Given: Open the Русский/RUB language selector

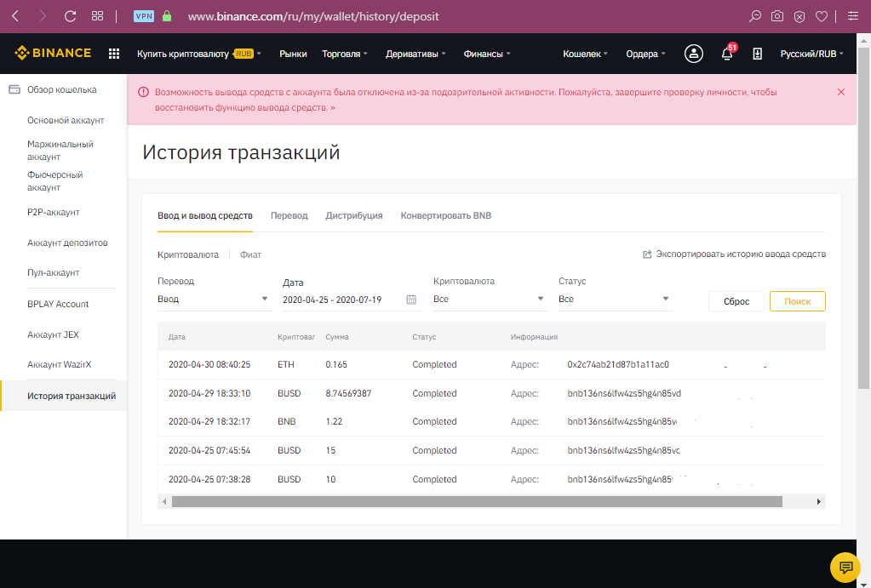Looking at the screenshot, I should point(812,54).
